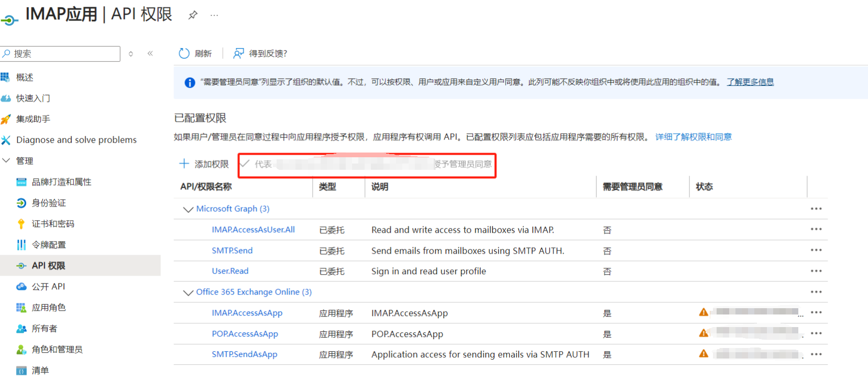This screenshot has width=868, height=380.
Task: Click the search field in the sidebar
Action: [60, 53]
